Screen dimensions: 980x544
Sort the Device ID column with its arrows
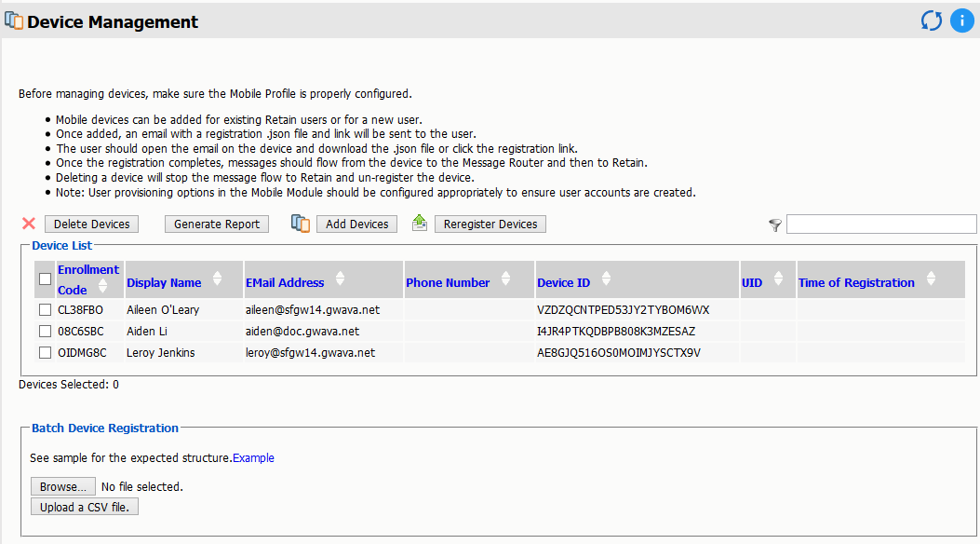[x=606, y=279]
